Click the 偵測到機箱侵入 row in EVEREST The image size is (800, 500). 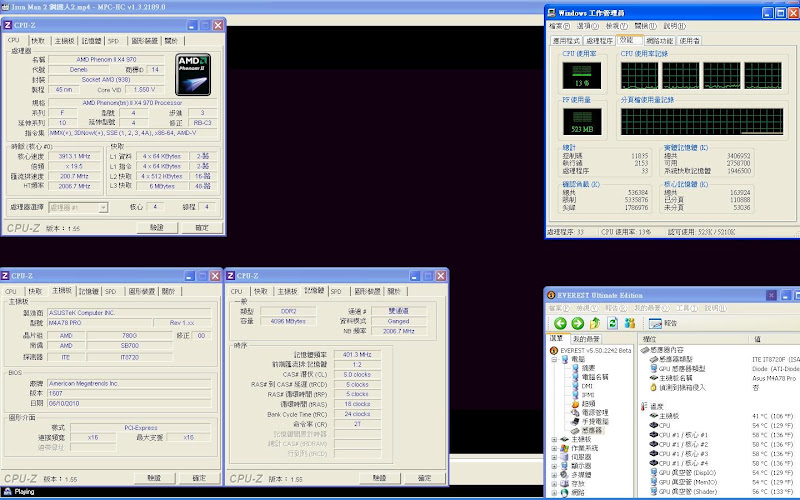pyautogui.click(x=678, y=387)
